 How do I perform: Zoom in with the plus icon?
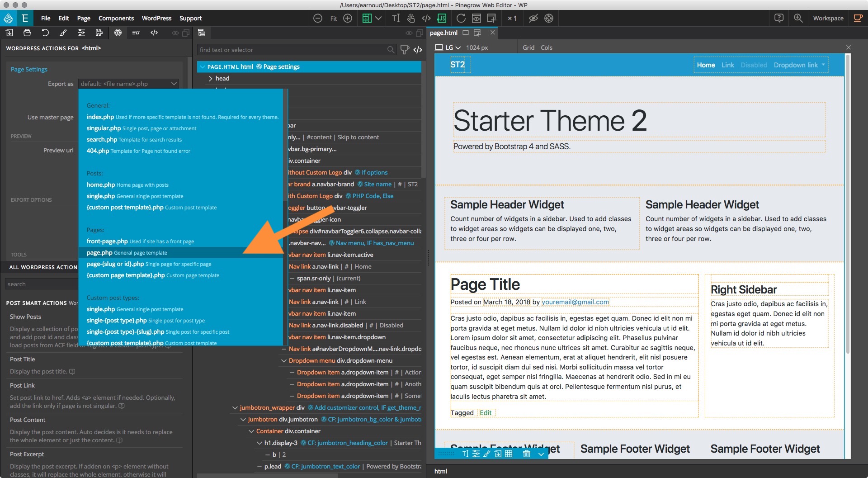click(348, 18)
